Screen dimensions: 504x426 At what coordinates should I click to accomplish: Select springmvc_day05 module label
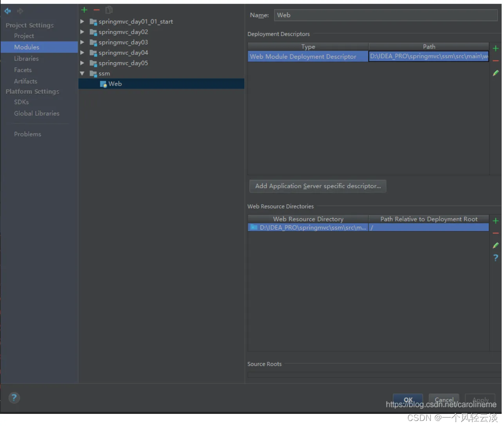[123, 63]
